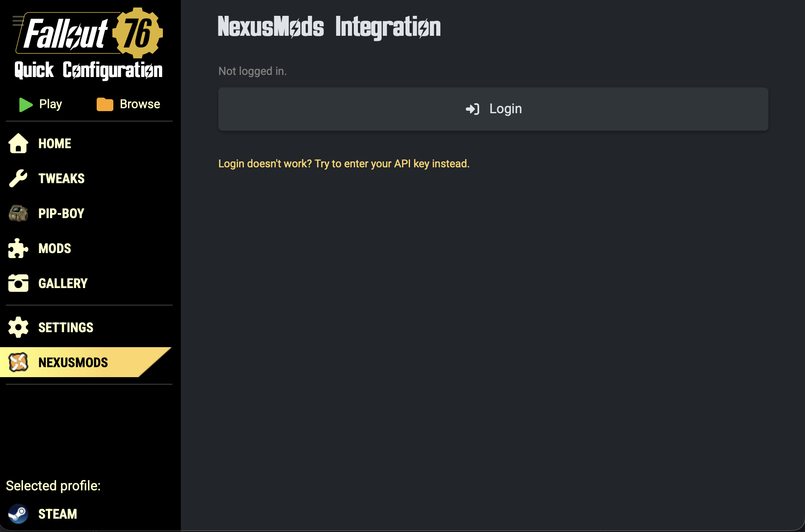
Task: Click the Mods puzzle piece icon
Action: coord(18,249)
